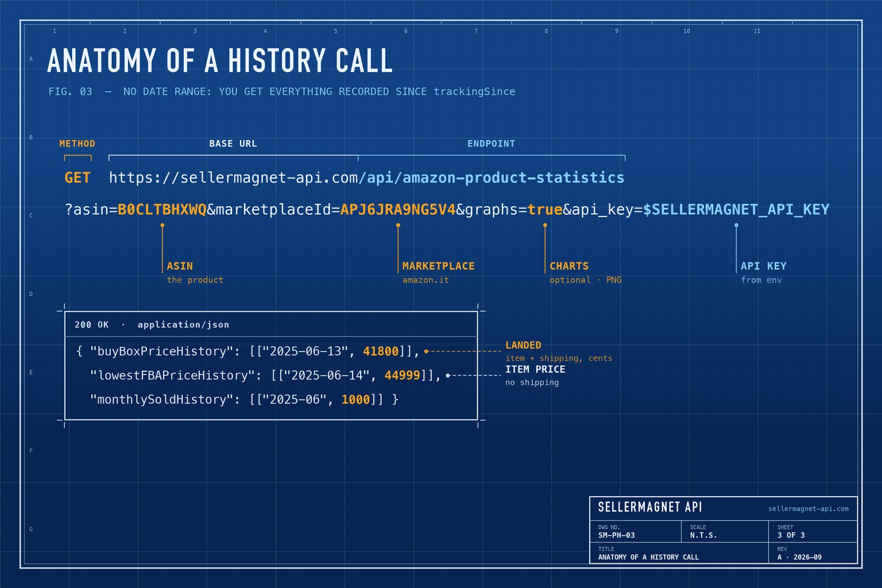Select the "METHOD" bracket label
Image resolution: width=882 pixels, height=588 pixels.
click(78, 144)
